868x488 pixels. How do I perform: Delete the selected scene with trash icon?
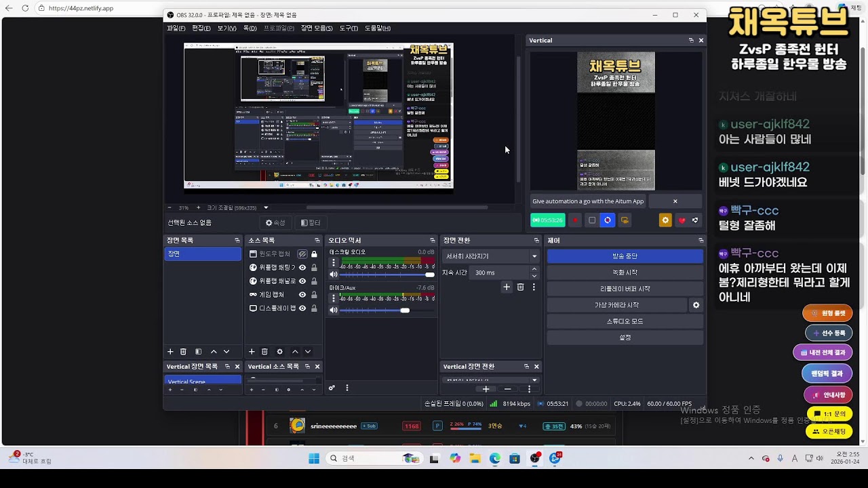[x=183, y=352]
